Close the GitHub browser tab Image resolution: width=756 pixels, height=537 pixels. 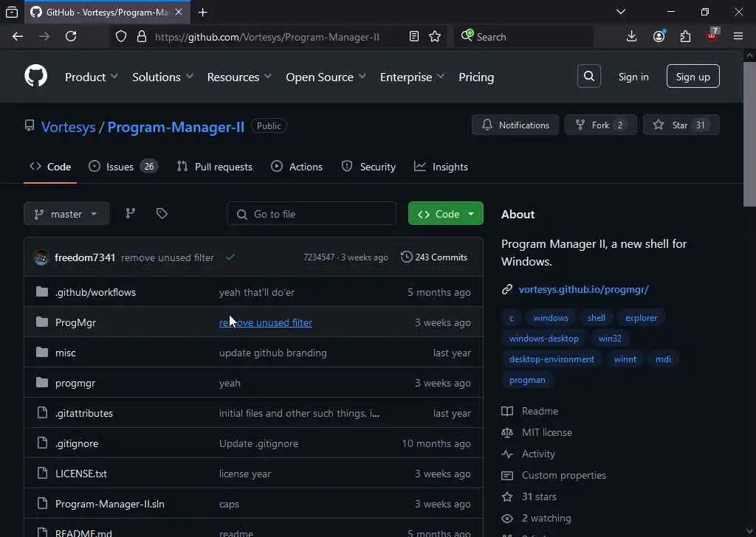tap(179, 12)
